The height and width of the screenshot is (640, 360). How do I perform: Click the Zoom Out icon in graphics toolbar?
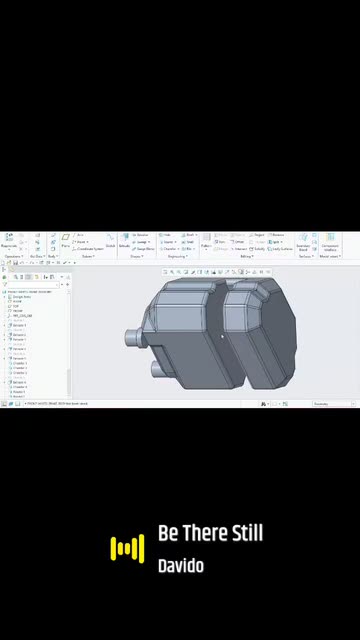coord(179,272)
